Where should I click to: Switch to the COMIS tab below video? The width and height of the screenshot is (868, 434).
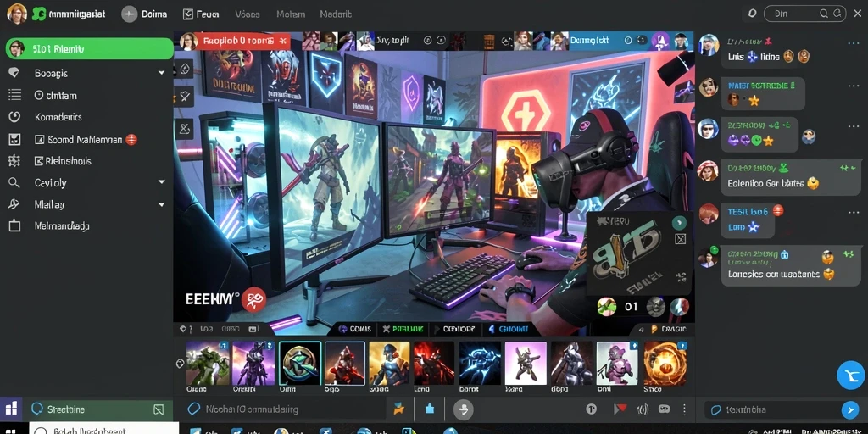coord(354,329)
